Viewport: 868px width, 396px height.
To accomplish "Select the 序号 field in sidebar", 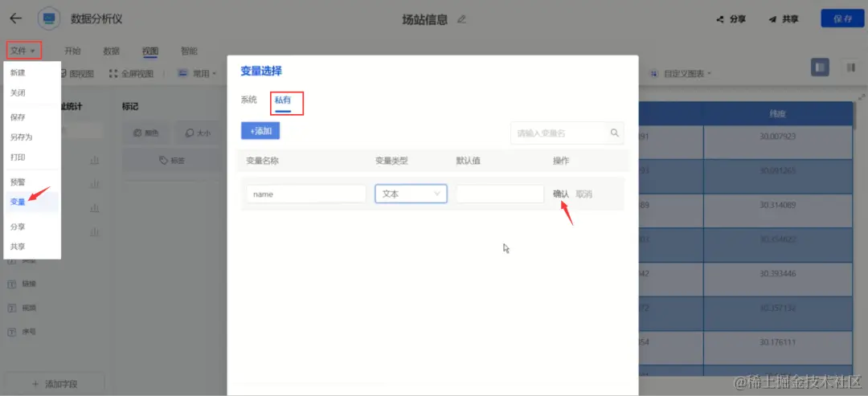I will coord(22,332).
